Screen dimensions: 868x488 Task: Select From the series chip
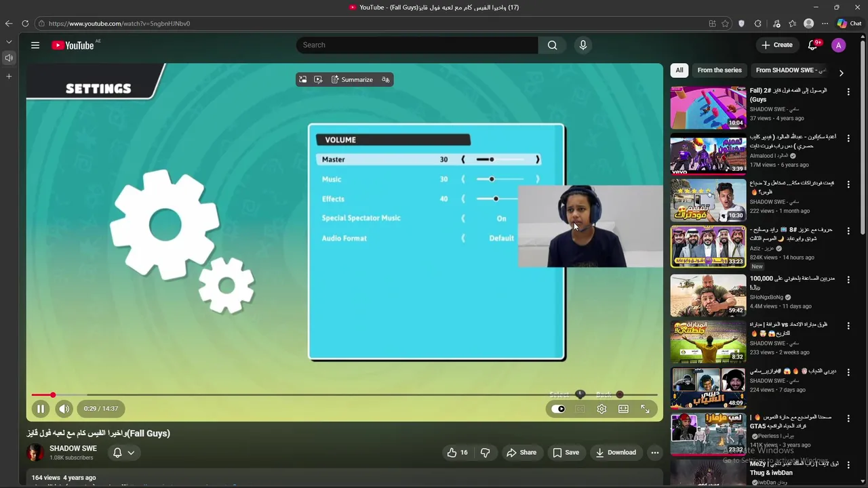(719, 70)
